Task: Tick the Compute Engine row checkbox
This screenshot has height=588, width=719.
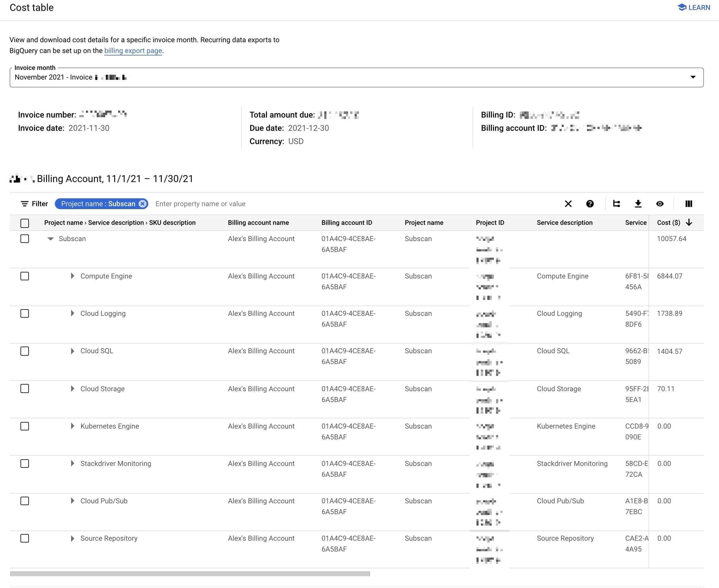Action: (25, 276)
